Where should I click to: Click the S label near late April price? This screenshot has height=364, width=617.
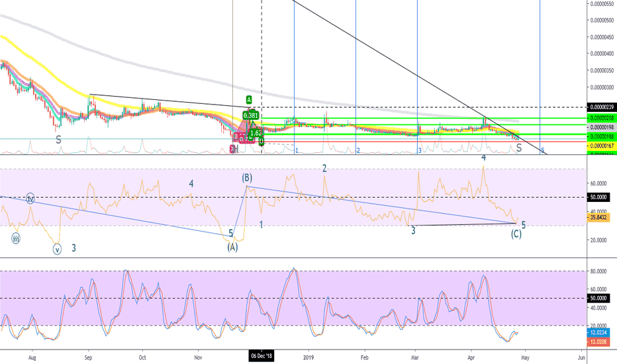pos(519,148)
